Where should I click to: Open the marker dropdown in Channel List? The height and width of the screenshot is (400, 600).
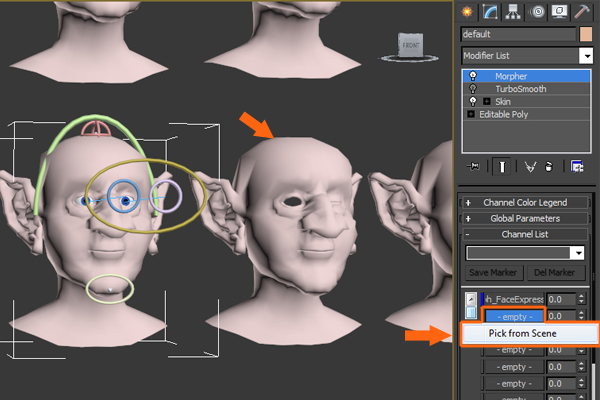578,253
